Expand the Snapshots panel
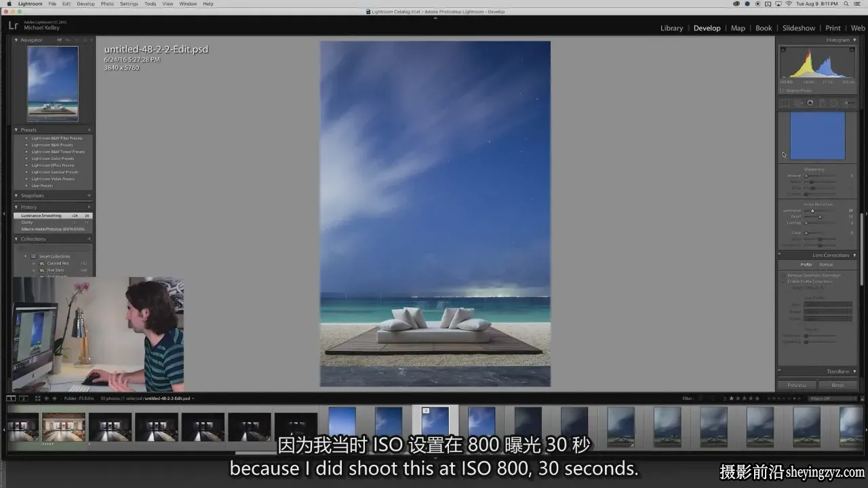868x488 pixels. coord(16,195)
